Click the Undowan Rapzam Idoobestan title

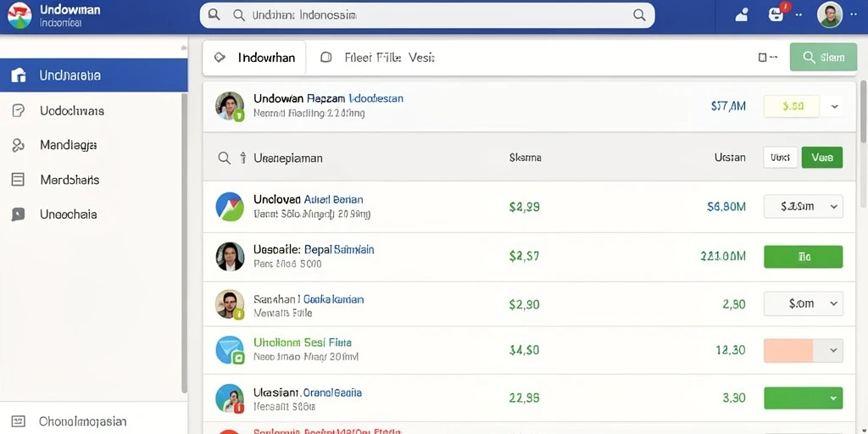pyautogui.click(x=328, y=98)
